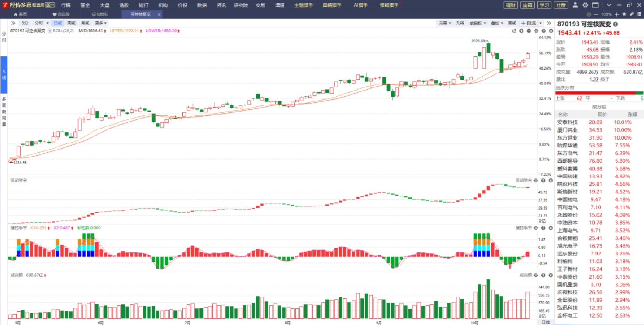Close the 捕捞季节 indicator panel

[550, 228]
